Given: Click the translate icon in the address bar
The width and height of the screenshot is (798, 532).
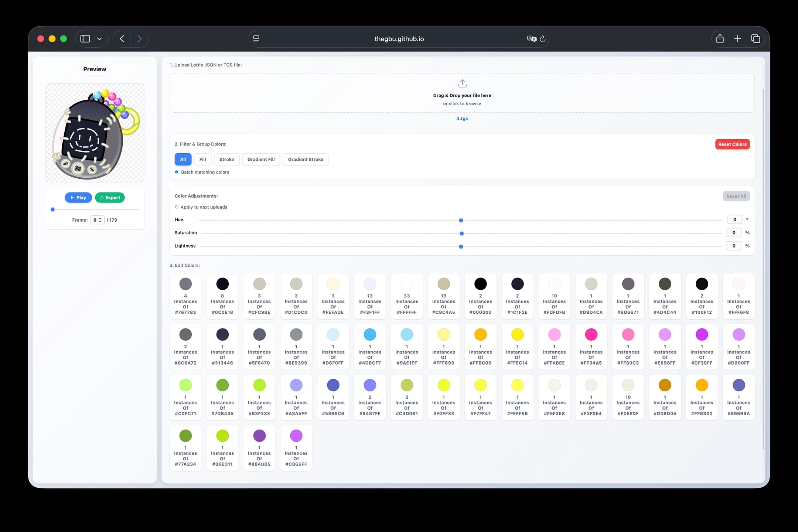Looking at the screenshot, I should [531, 39].
